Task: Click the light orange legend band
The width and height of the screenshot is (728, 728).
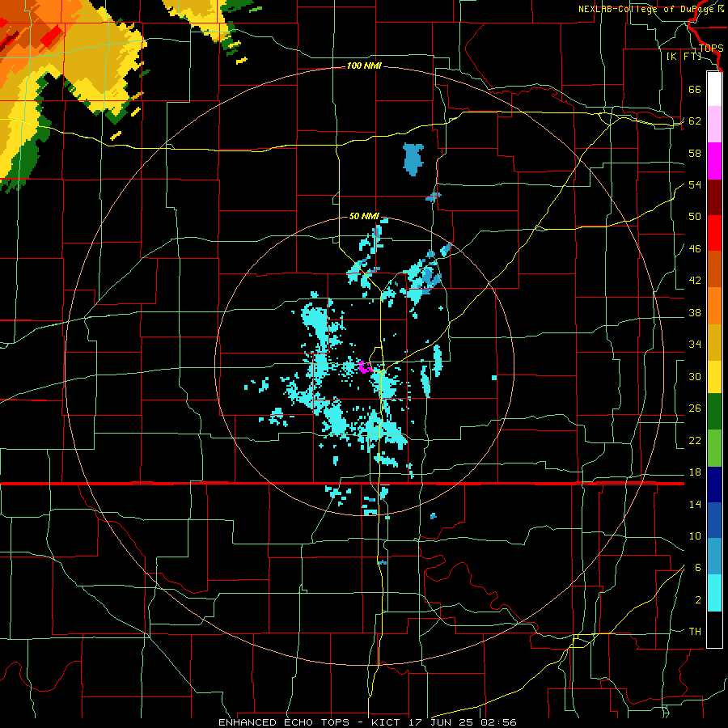Action: (x=714, y=306)
